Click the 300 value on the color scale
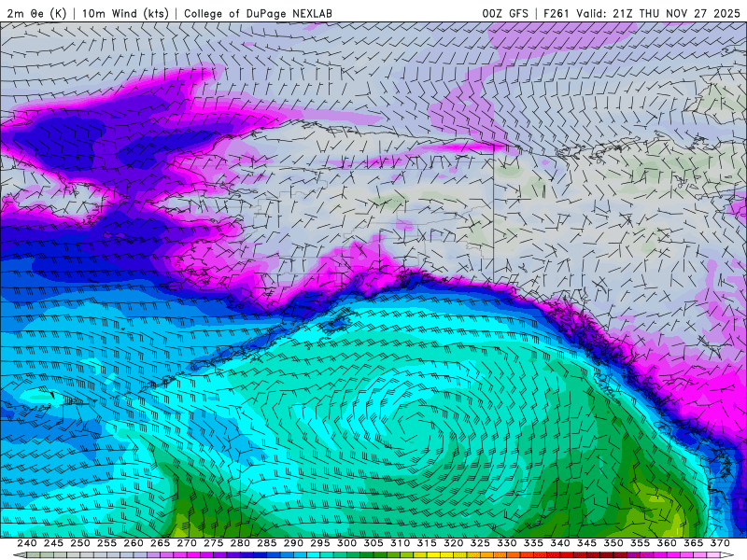Viewport: 747px width, 560px height. [346, 543]
